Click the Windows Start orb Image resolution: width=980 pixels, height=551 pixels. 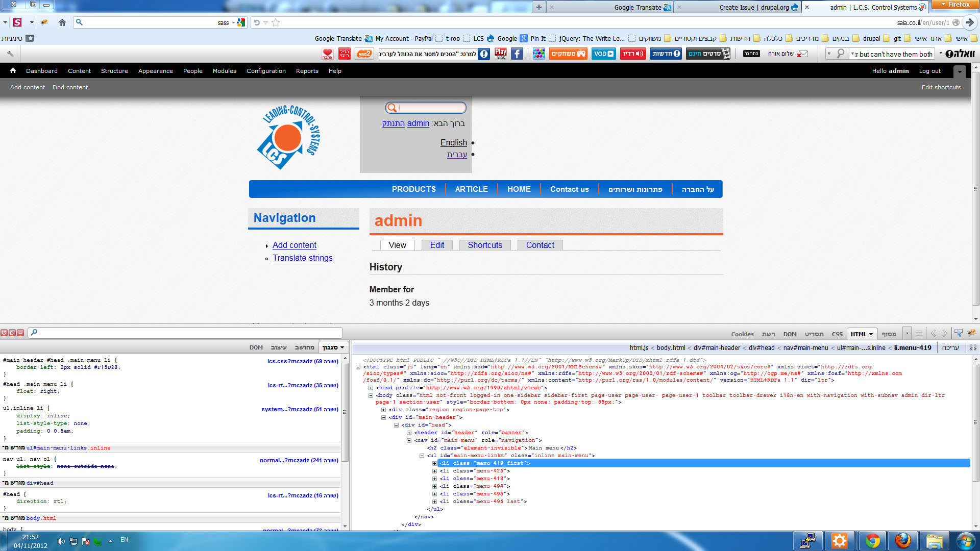pyautogui.click(x=966, y=540)
